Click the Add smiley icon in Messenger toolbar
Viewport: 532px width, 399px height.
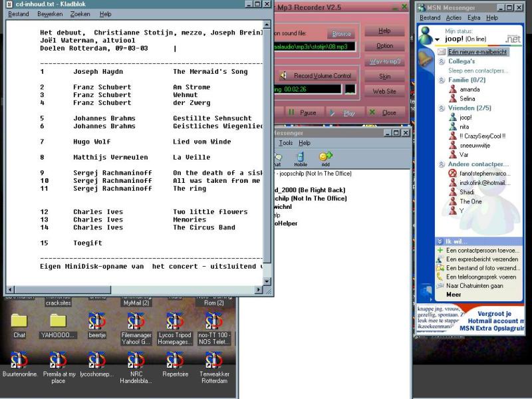326,159
